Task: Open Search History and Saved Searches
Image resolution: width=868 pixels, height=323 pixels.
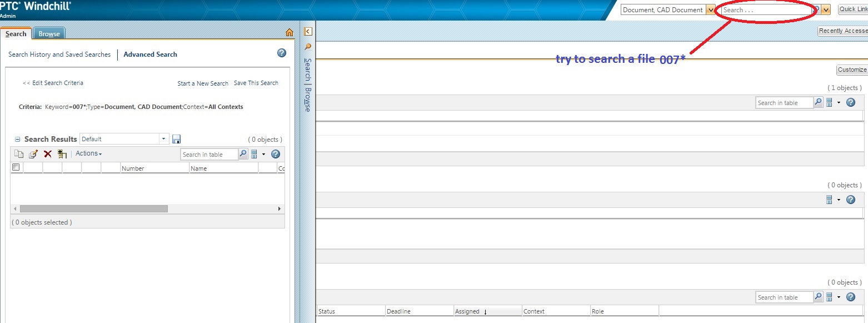Action: pyautogui.click(x=59, y=54)
